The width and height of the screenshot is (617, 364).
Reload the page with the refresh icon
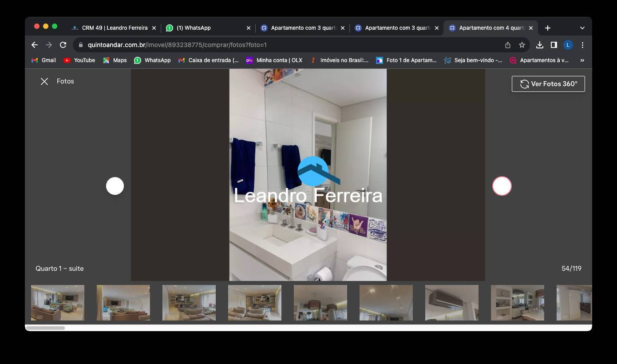pyautogui.click(x=63, y=45)
